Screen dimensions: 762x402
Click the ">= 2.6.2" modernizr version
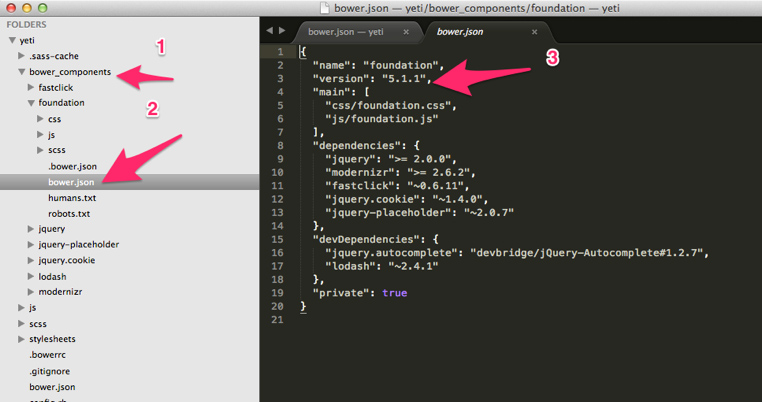click(439, 172)
